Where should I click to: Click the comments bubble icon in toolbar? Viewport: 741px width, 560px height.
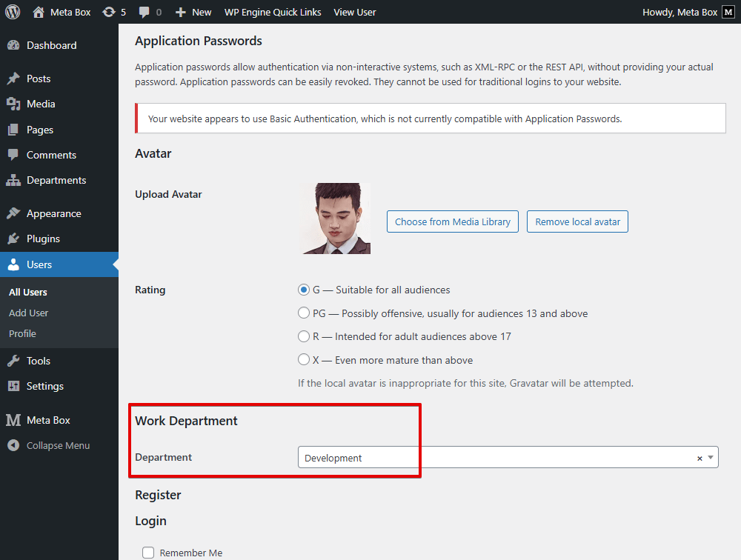(144, 12)
